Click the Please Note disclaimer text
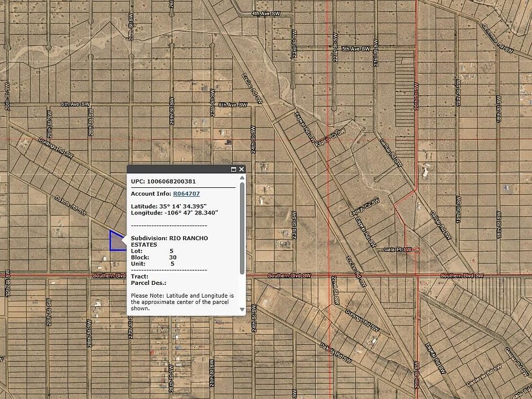532x399 pixels. point(182,302)
